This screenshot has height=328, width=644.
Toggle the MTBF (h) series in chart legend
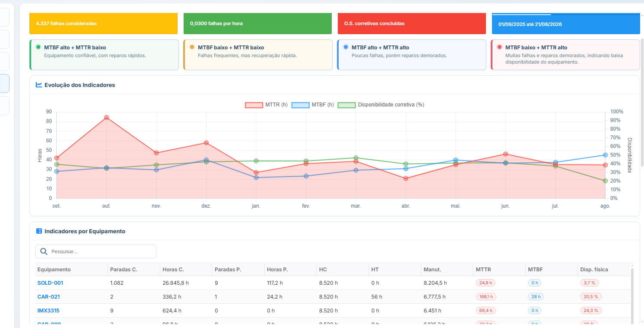[313, 105]
